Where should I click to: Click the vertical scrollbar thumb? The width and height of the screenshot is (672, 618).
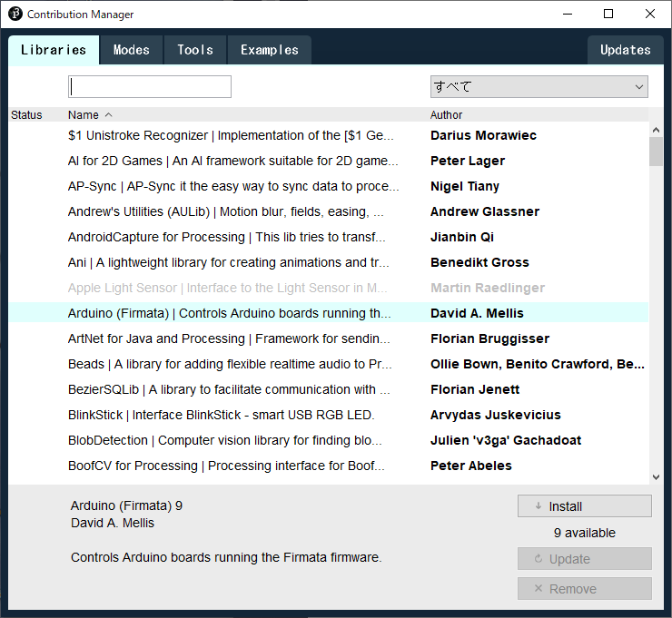click(x=656, y=152)
